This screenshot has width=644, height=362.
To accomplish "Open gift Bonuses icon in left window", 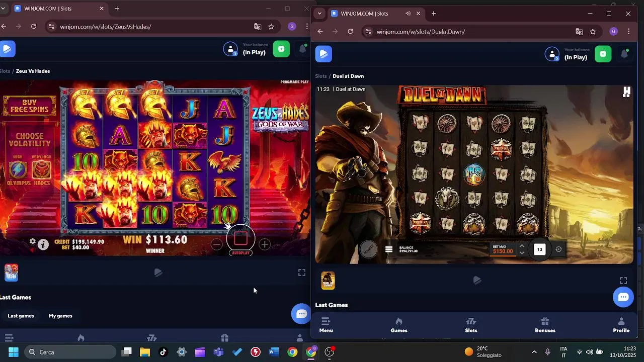I will (x=224, y=338).
